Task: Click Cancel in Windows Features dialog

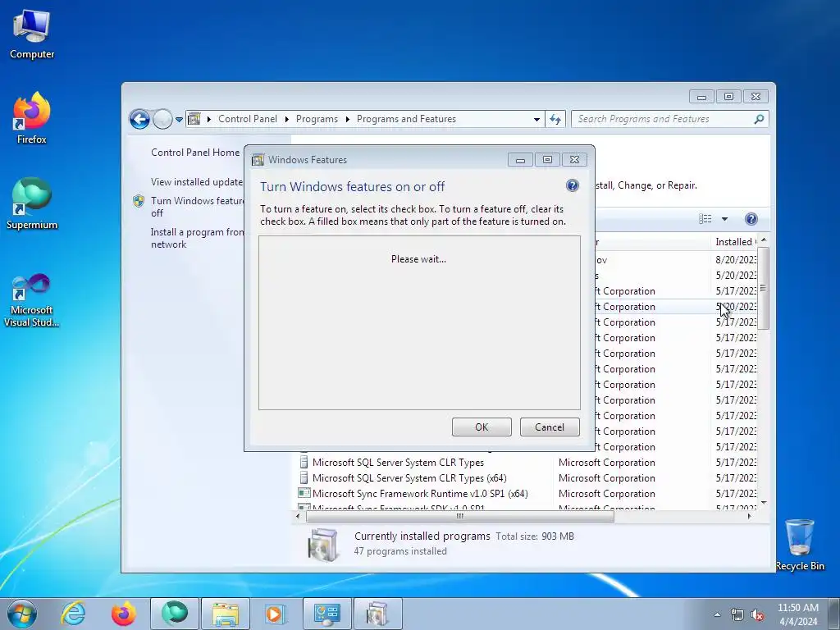Action: tap(550, 427)
